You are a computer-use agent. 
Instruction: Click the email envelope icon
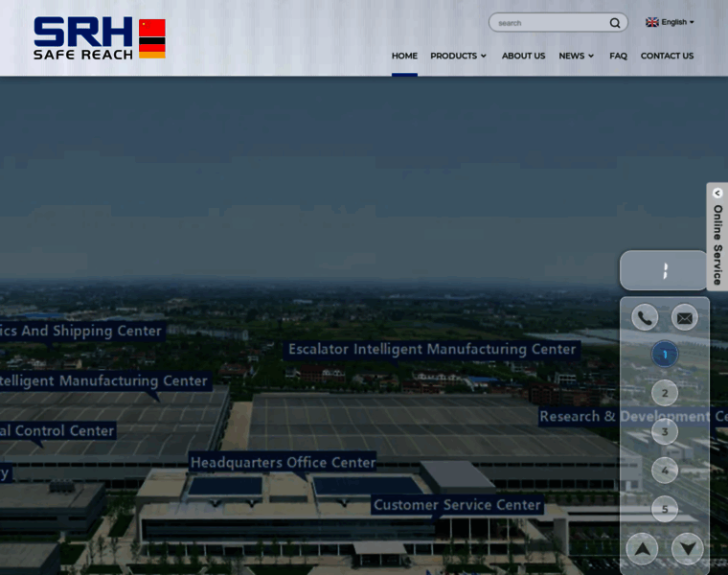click(684, 317)
